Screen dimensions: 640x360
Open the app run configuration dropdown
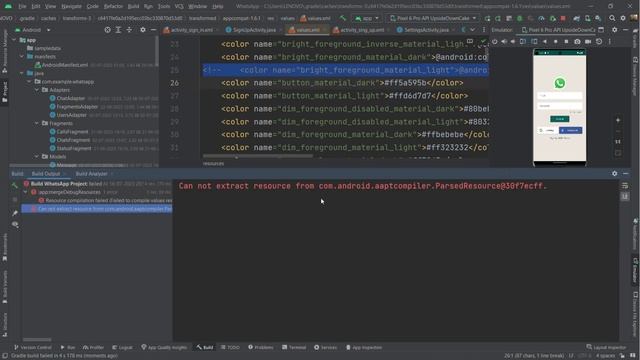tap(367, 18)
